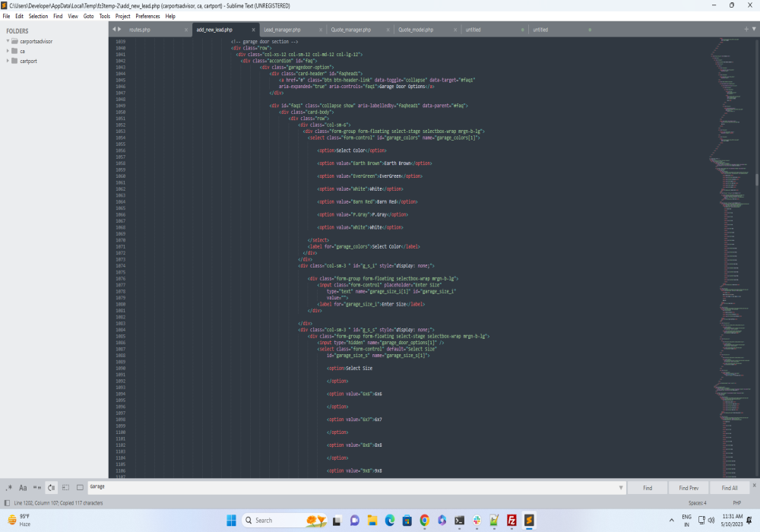The height and width of the screenshot is (532, 760).
Task: Click the Find All button
Action: tap(730, 488)
